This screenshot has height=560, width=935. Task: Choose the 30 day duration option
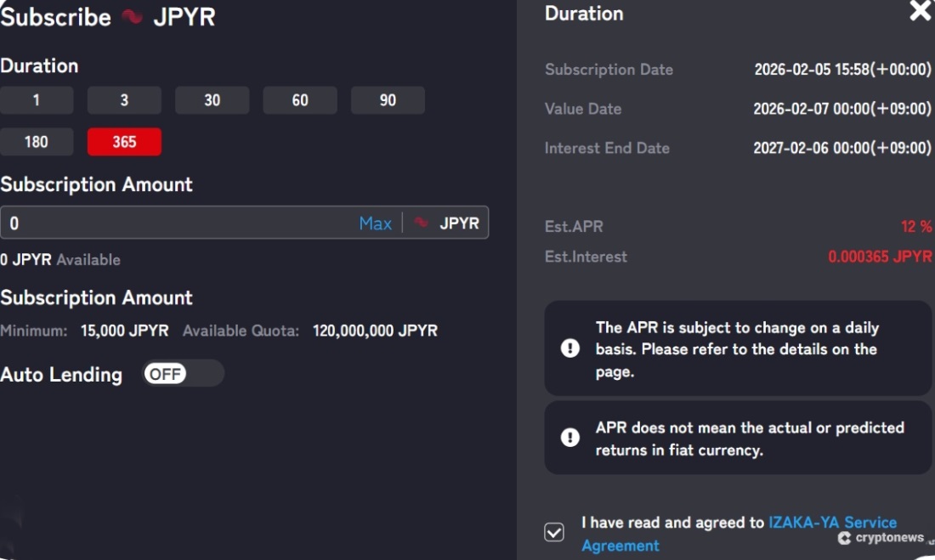pyautogui.click(x=212, y=100)
